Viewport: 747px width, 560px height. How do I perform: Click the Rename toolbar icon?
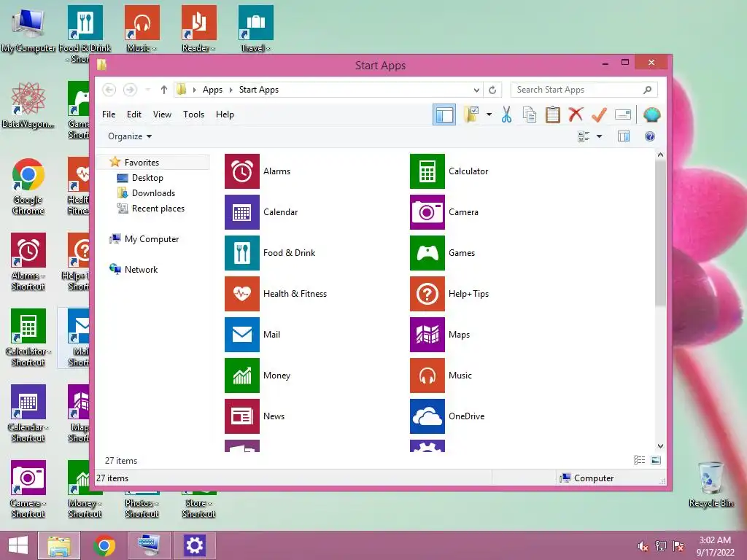pyautogui.click(x=623, y=114)
